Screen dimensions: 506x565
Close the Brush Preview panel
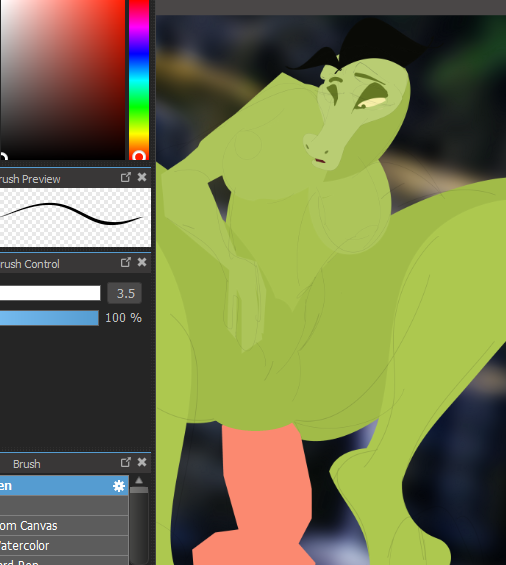click(142, 177)
